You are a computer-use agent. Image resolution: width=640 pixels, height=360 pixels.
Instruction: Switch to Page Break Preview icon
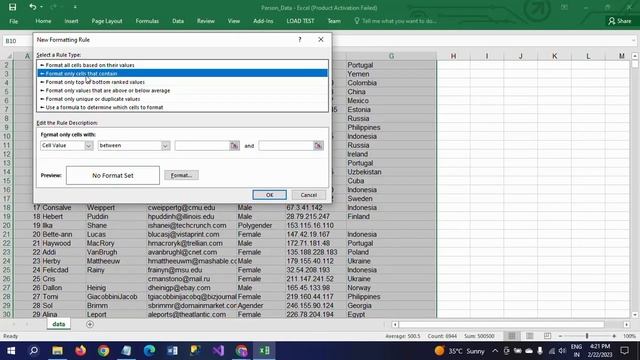[547, 336]
